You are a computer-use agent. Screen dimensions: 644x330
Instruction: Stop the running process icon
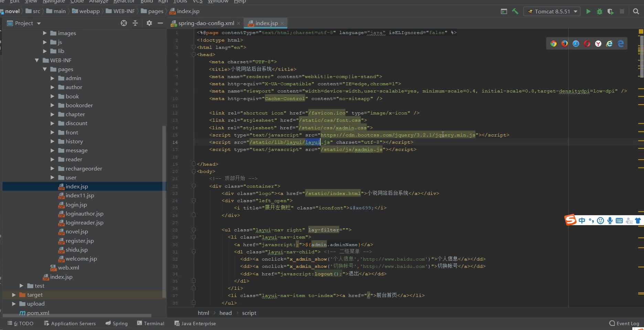click(x=622, y=11)
